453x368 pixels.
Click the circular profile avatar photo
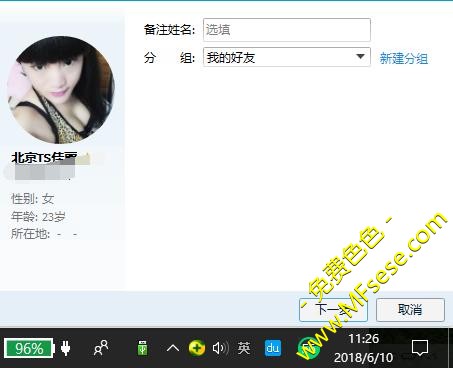point(61,90)
